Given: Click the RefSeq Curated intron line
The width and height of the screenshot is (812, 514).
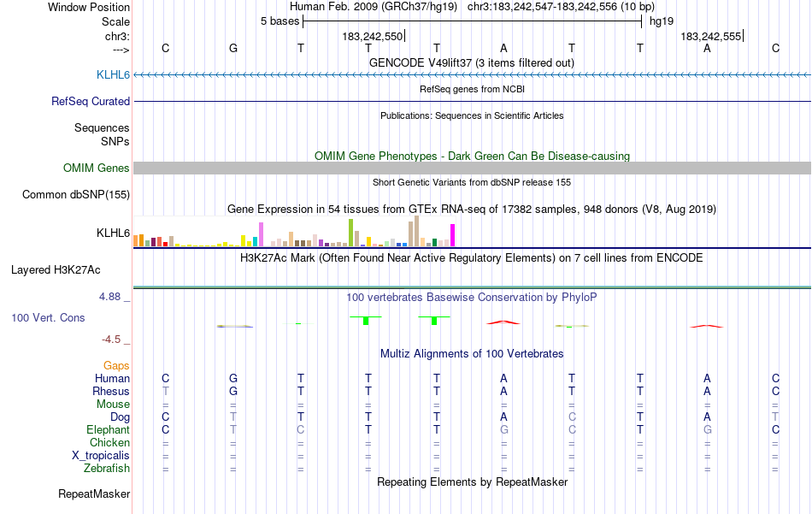Looking at the screenshot, I should tap(472, 101).
